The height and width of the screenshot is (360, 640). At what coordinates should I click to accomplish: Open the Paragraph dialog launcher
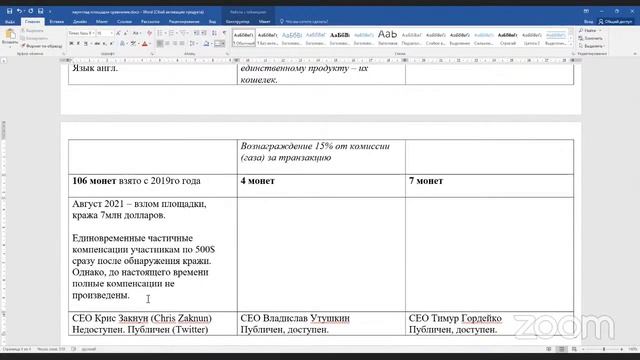[x=227, y=54]
